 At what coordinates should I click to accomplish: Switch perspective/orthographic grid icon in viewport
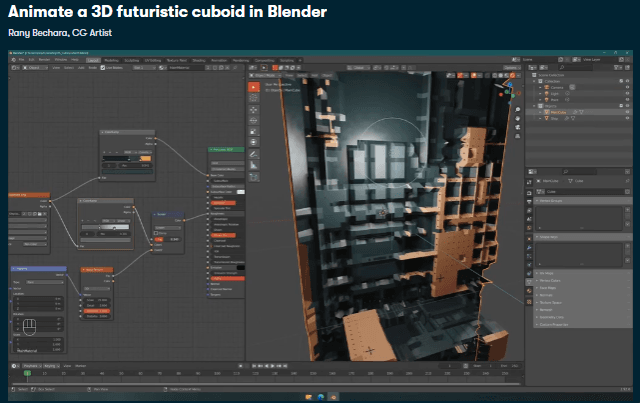coord(517,136)
